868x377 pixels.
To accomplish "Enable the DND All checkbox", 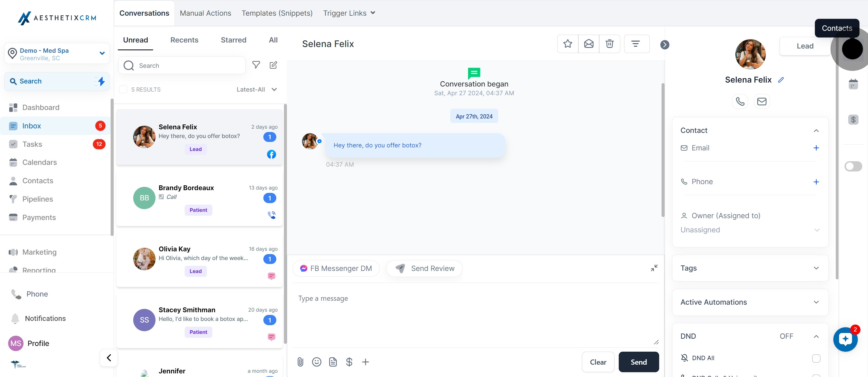I will click(816, 358).
